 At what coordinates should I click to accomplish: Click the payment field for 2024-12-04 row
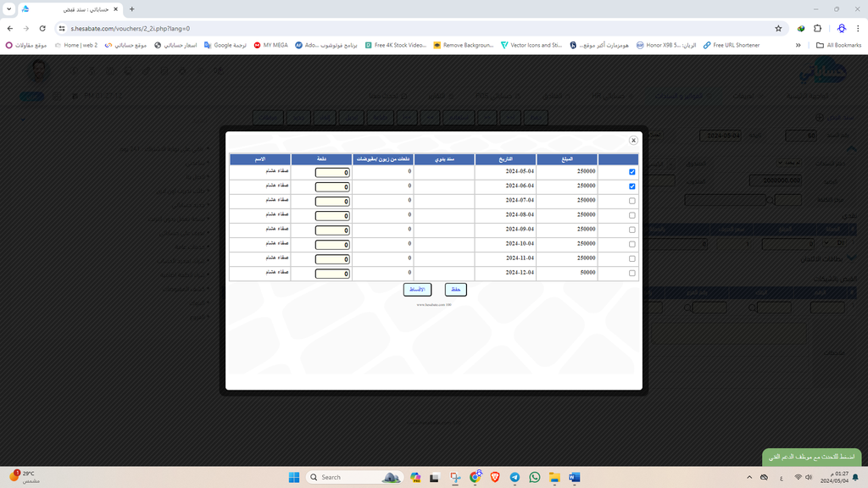(x=332, y=274)
